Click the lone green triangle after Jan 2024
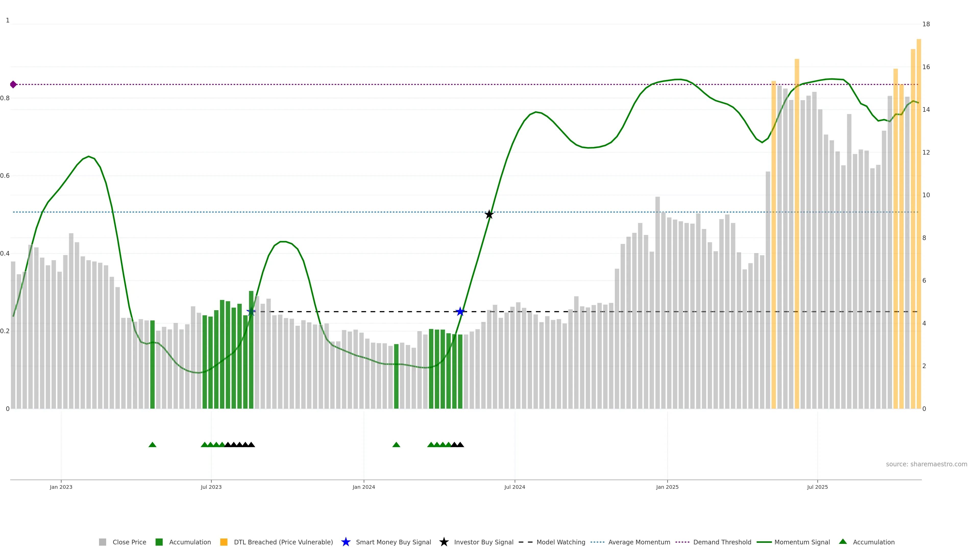 pos(396,445)
